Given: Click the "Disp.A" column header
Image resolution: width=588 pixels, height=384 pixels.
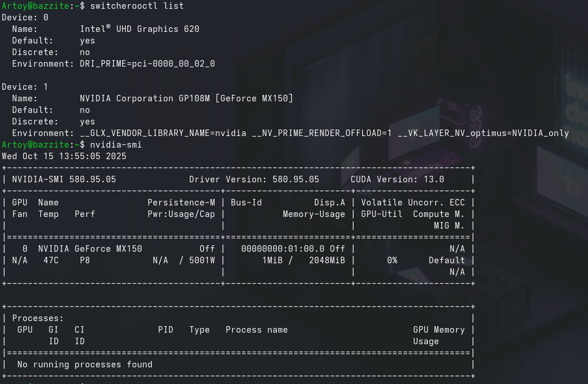Looking at the screenshot, I should pyautogui.click(x=330, y=203).
